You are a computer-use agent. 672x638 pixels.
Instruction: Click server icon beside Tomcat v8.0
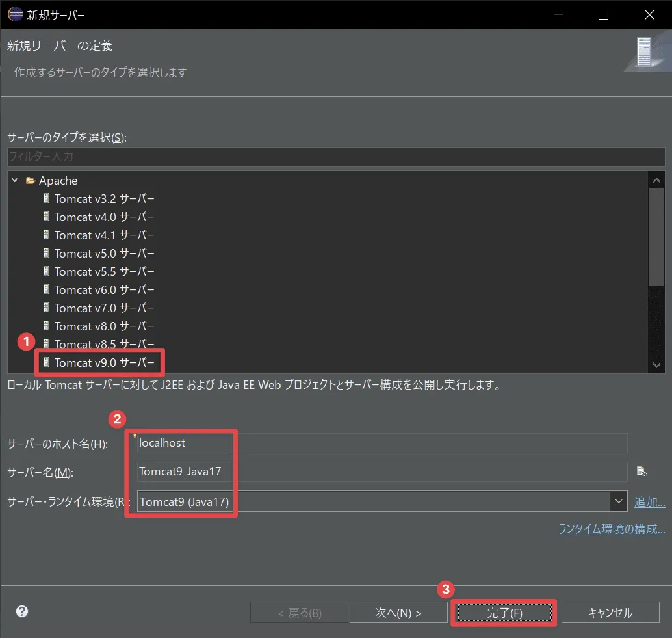pyautogui.click(x=46, y=326)
